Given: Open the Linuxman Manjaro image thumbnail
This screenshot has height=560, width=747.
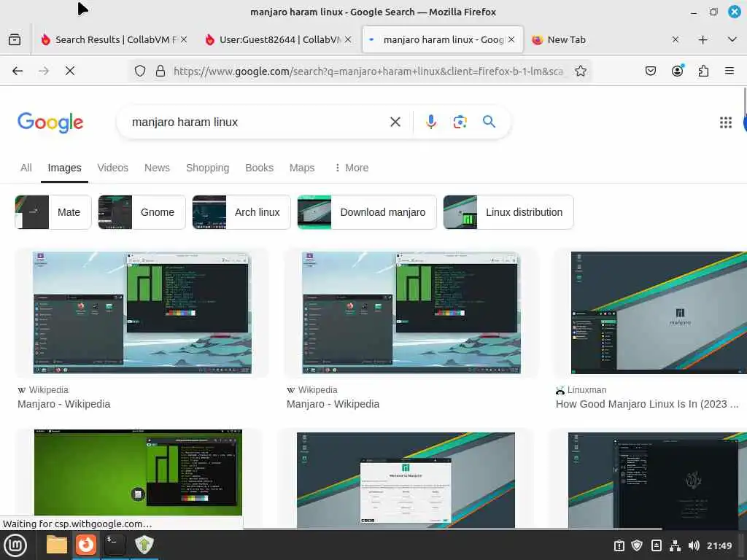Looking at the screenshot, I should [659, 312].
